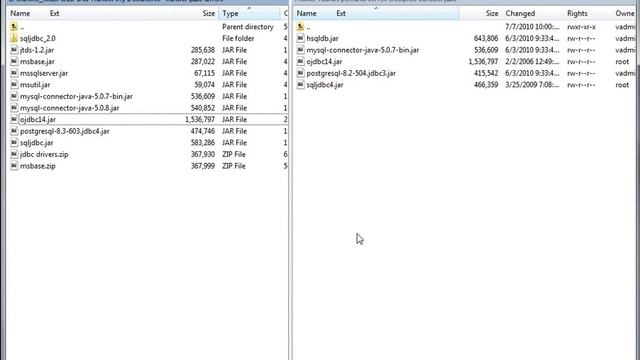This screenshot has height=360, width=640.
Task: Click the 367,999 size value
Action: point(203,166)
